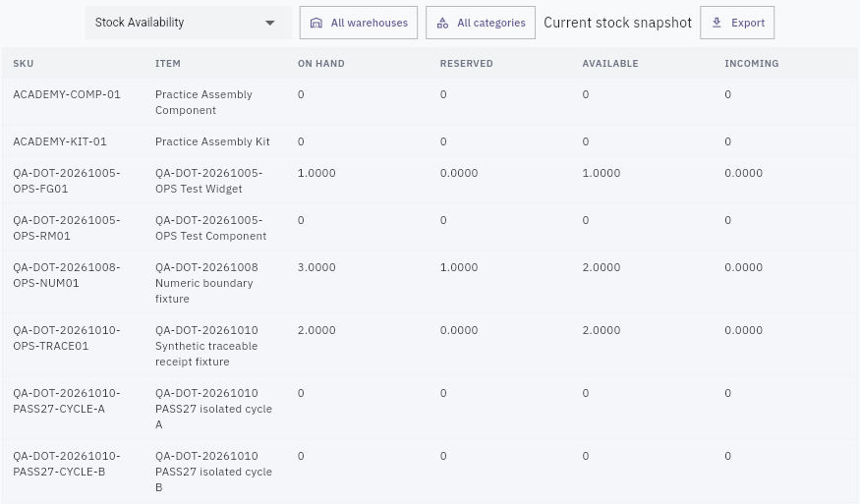This screenshot has width=860, height=504.
Task: Select SKU QA-DOT-20261010-OPS-TRACE01
Action: [67, 338]
